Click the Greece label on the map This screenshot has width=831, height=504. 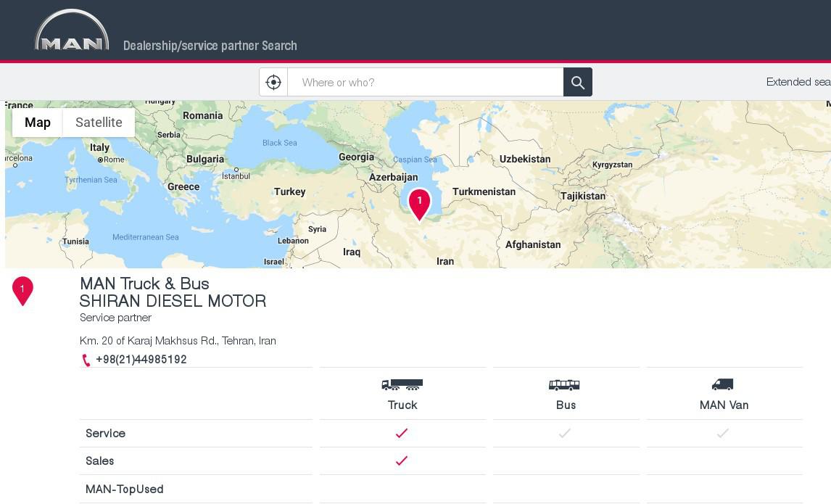(x=183, y=186)
